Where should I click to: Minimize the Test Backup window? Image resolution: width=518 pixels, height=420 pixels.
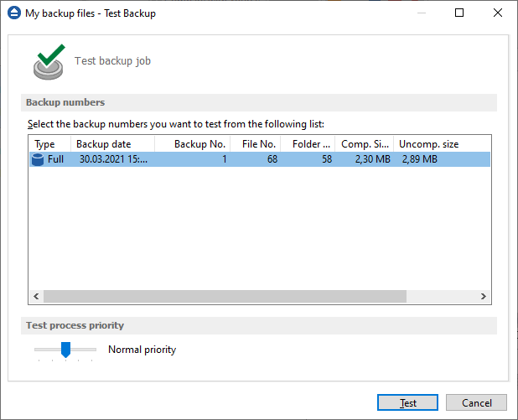coord(421,13)
